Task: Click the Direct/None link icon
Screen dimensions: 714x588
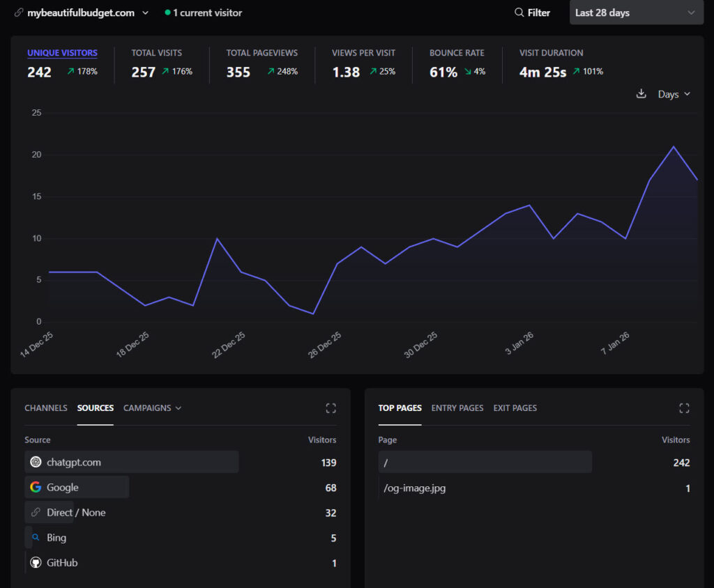Action: pos(36,512)
